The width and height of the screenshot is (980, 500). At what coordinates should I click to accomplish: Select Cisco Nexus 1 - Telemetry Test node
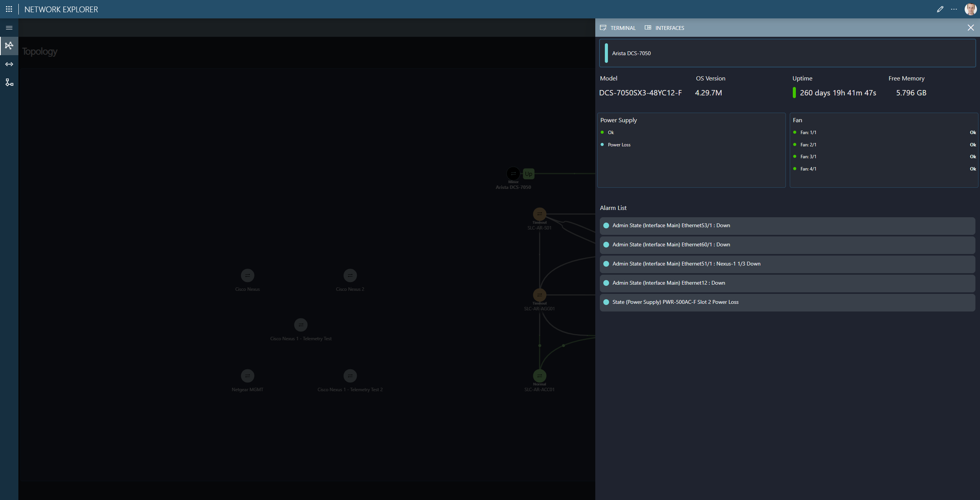coord(301,325)
